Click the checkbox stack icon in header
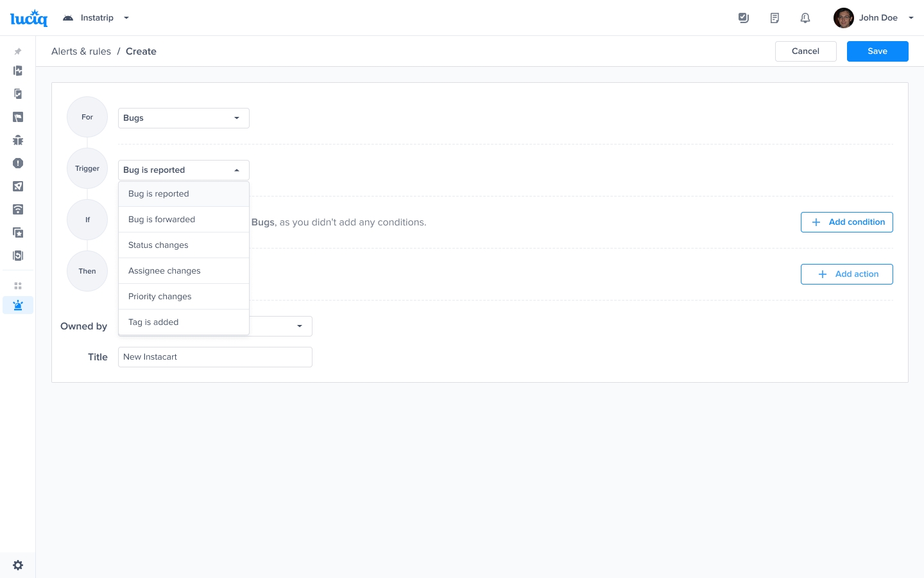 (744, 18)
